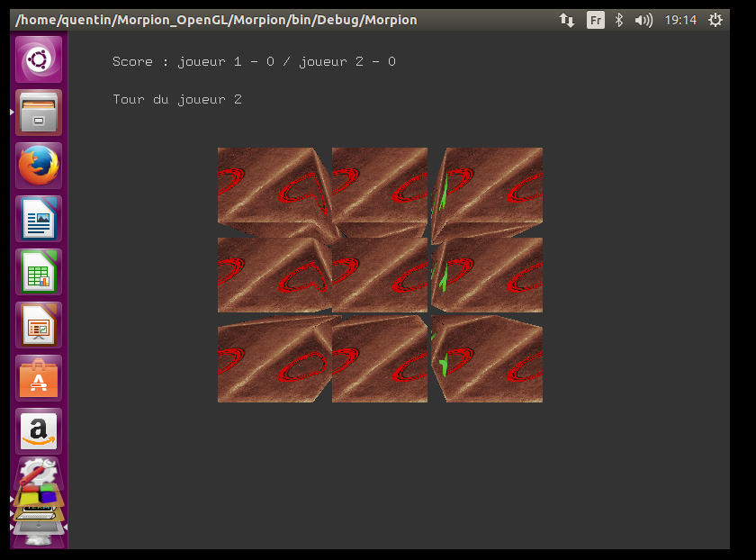Open the network connections indicator

(566, 21)
